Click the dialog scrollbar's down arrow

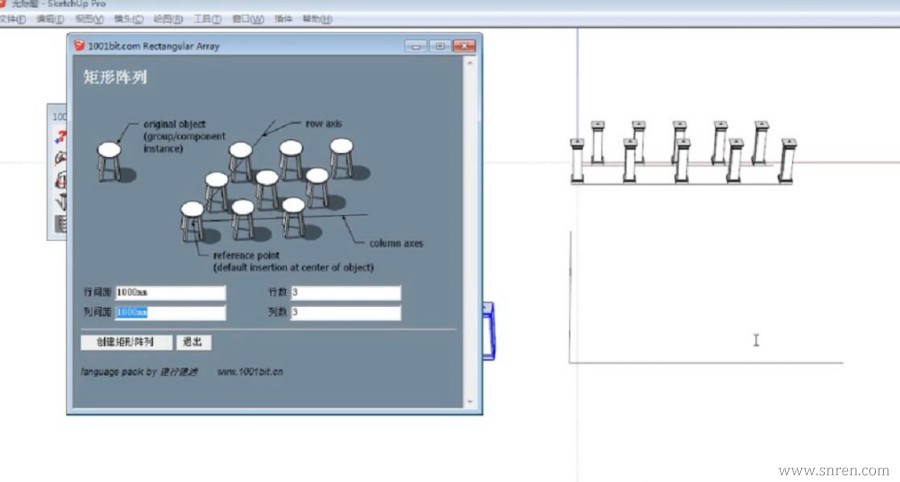pos(470,402)
